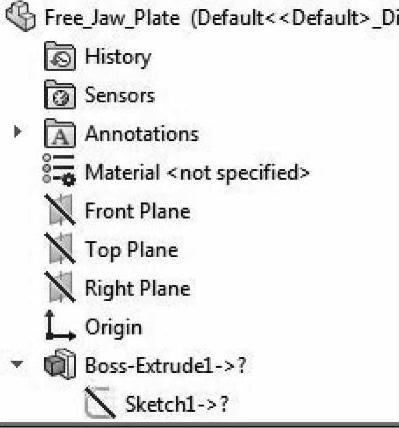Screen dimensions: 399x428
Task: Click the Front Plane icon
Action: click(x=60, y=210)
